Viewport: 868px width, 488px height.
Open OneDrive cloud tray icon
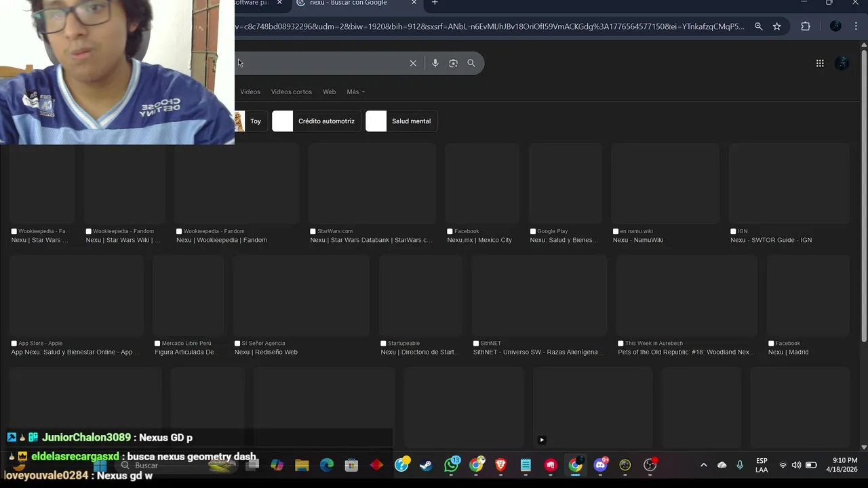coord(722,465)
